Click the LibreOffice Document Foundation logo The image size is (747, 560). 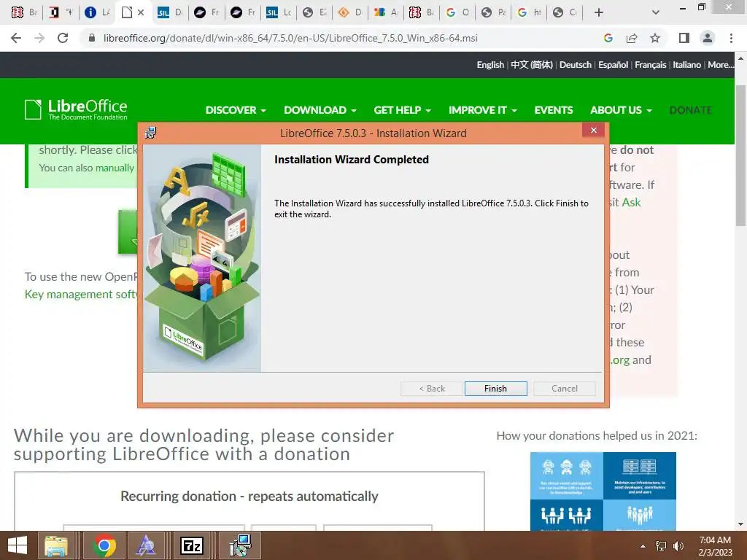pyautogui.click(x=76, y=109)
